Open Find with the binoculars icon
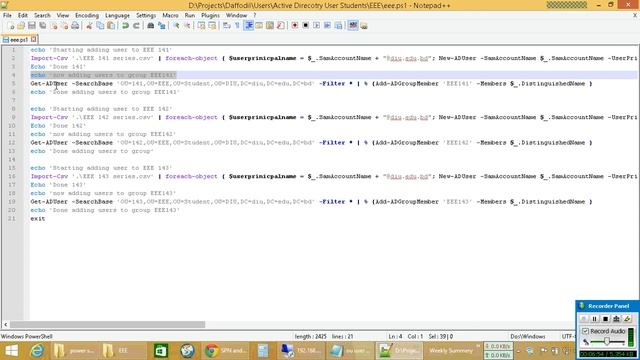This screenshot has height=360, width=640. pyautogui.click(x=151, y=26)
